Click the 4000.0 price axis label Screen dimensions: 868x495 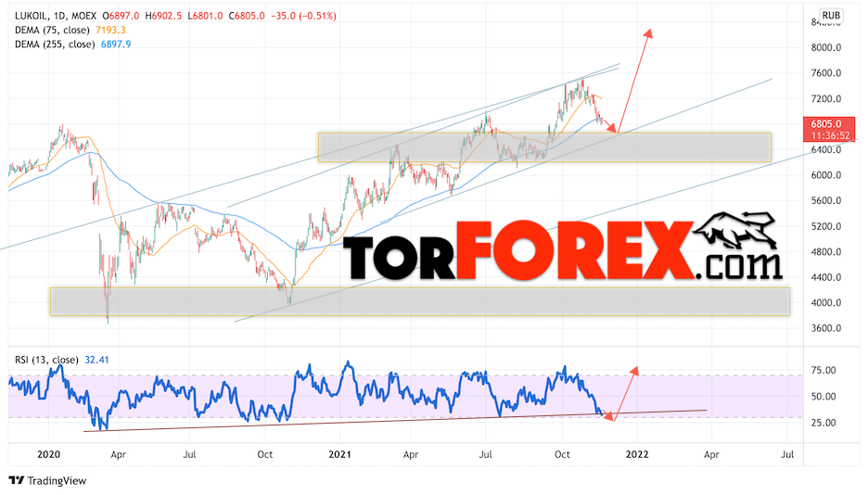[826, 302]
